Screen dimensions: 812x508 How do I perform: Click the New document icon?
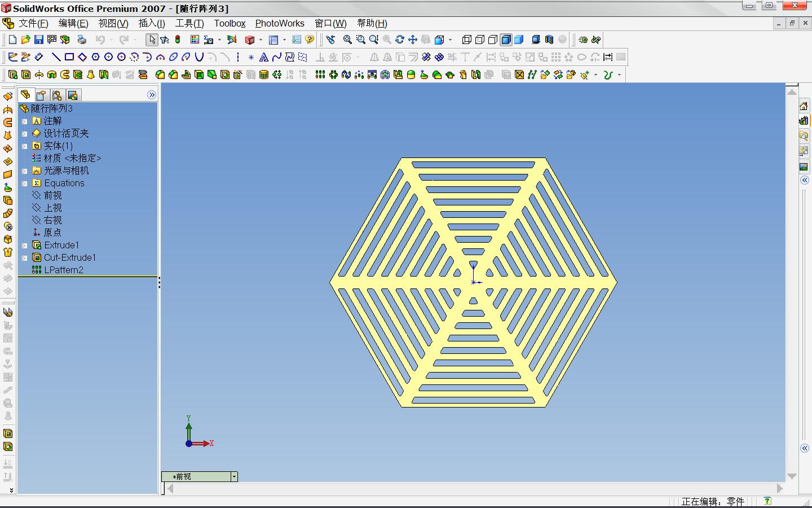click(12, 40)
